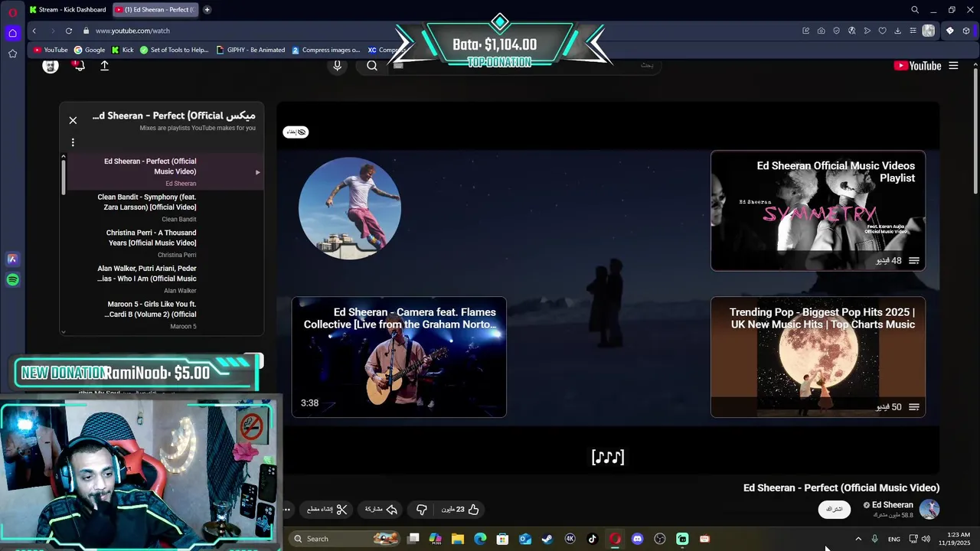Viewport: 980px width, 551px height.
Task: Play Alan Walker - Who I Am from playlist
Action: [x=165, y=279]
